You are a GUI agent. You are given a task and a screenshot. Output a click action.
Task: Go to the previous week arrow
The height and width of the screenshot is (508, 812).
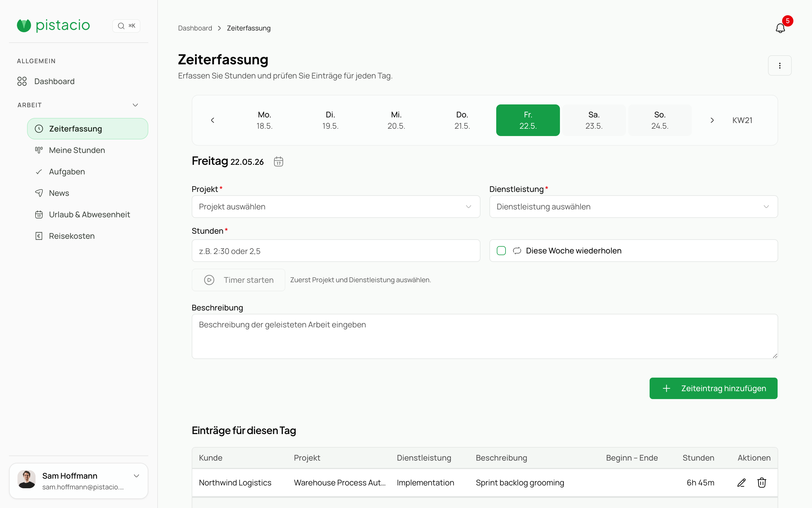point(212,120)
